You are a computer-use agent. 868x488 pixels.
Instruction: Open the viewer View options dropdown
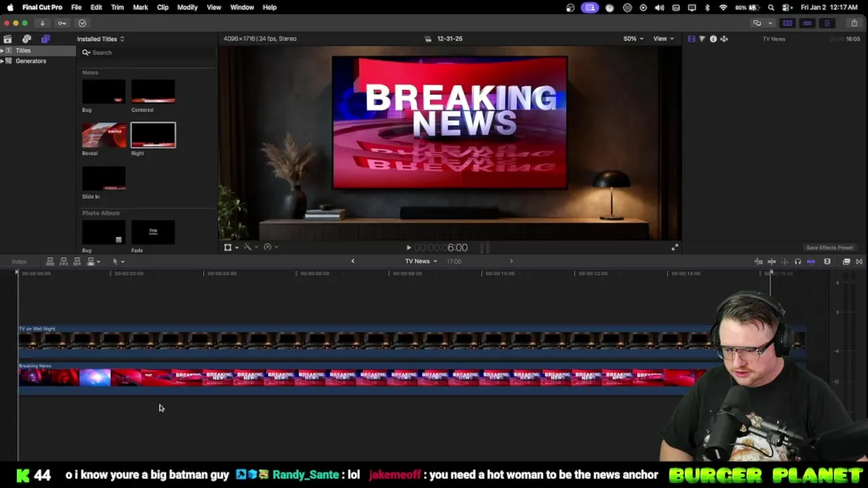pos(663,39)
